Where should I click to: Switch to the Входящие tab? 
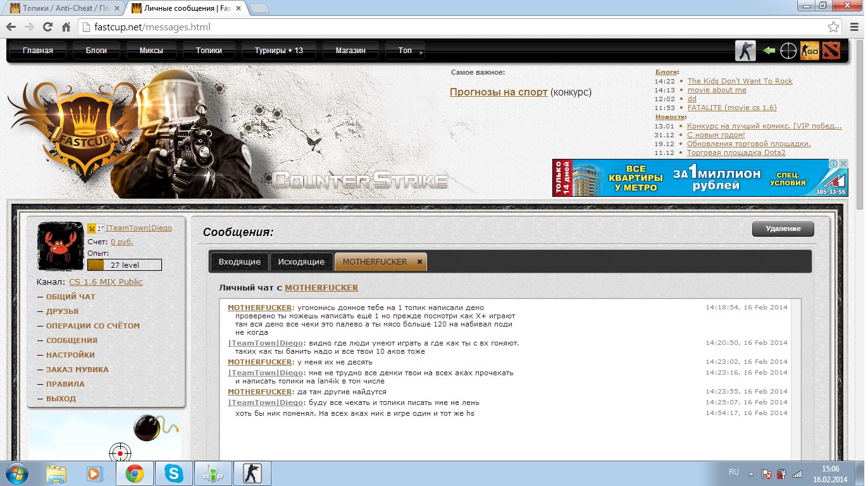pyautogui.click(x=240, y=262)
